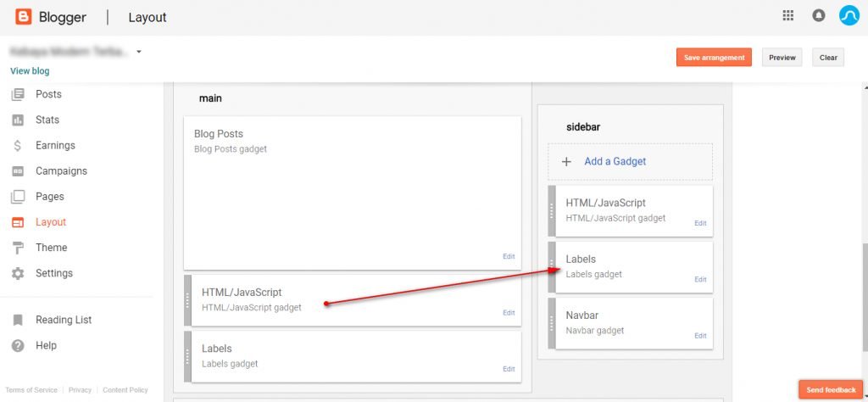Click Add a Gadget in sidebar

coord(615,161)
